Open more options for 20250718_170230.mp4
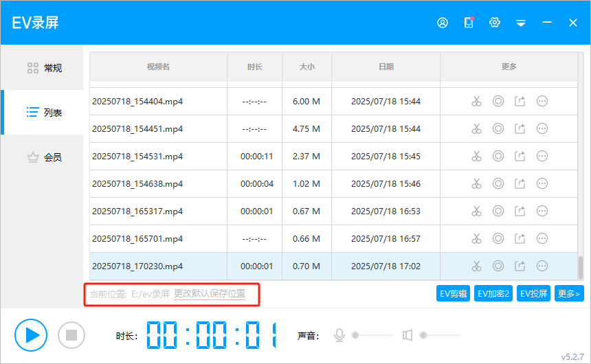591x364 pixels. tap(542, 266)
